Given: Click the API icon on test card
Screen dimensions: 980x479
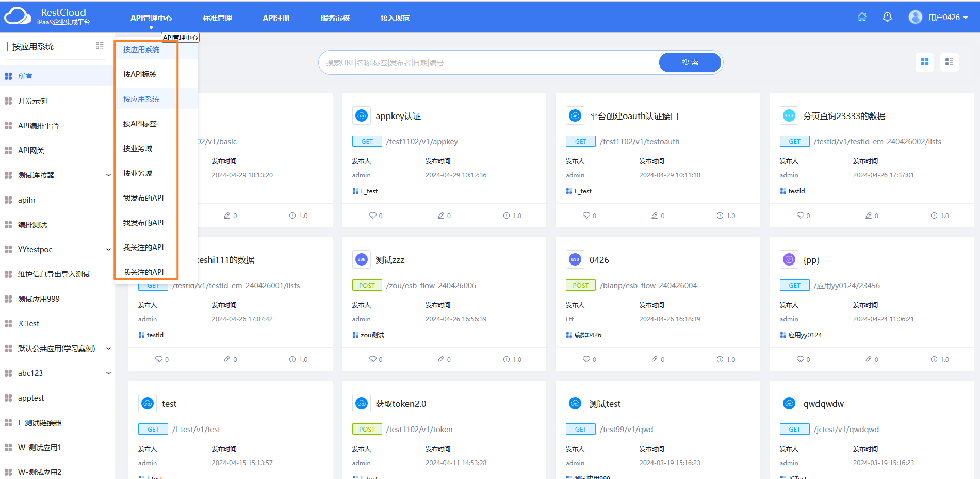Looking at the screenshot, I should [x=148, y=403].
